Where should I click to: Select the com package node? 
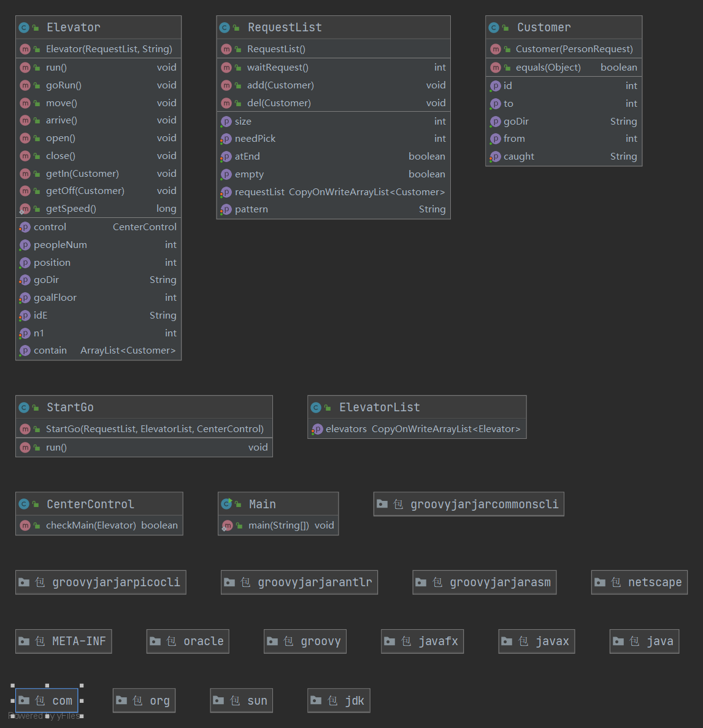pyautogui.click(x=47, y=700)
